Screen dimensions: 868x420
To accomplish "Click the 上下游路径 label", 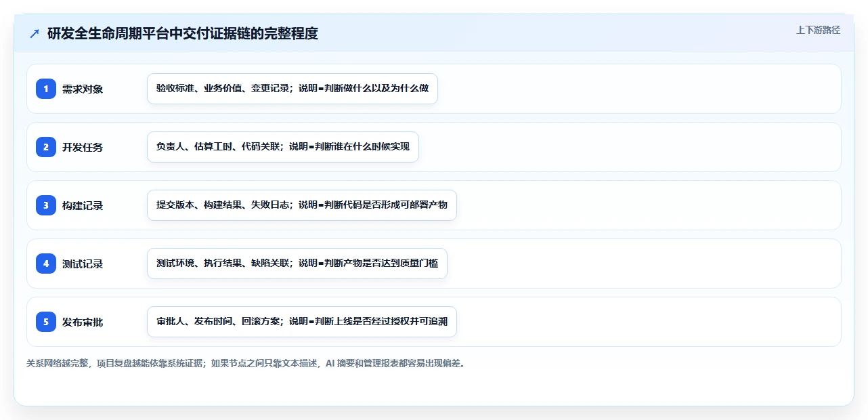I will point(818,30).
